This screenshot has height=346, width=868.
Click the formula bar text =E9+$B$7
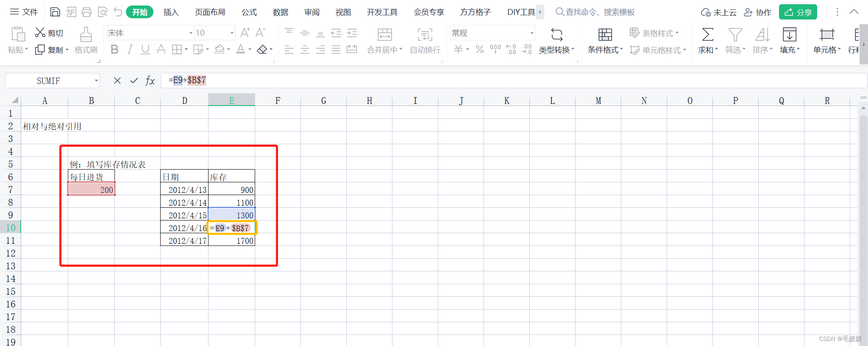[187, 80]
